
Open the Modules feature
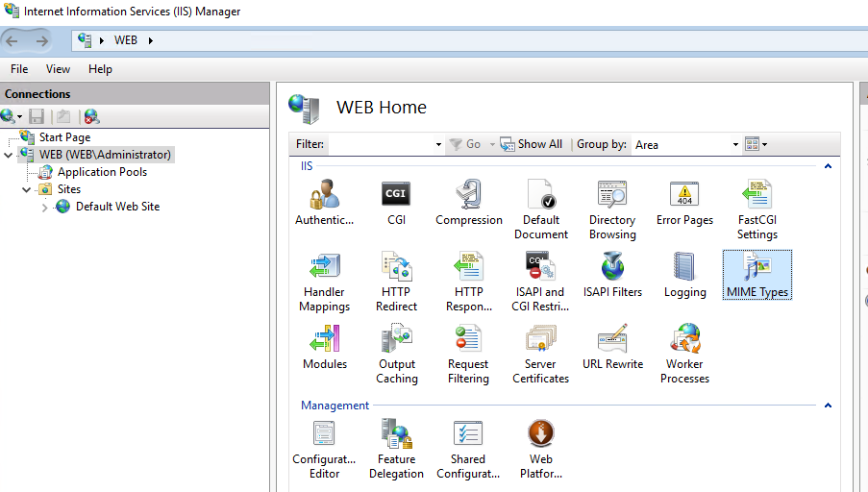(325, 347)
